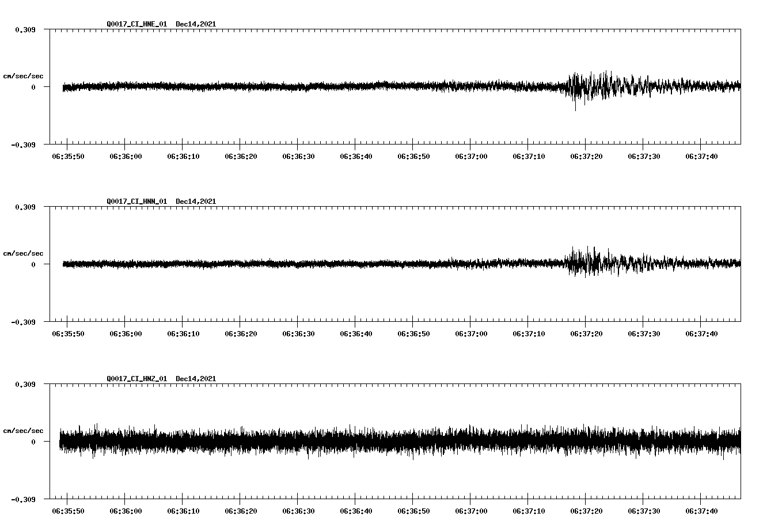Select the 0.309 upper limit on HNN plot

pyautogui.click(x=25, y=207)
